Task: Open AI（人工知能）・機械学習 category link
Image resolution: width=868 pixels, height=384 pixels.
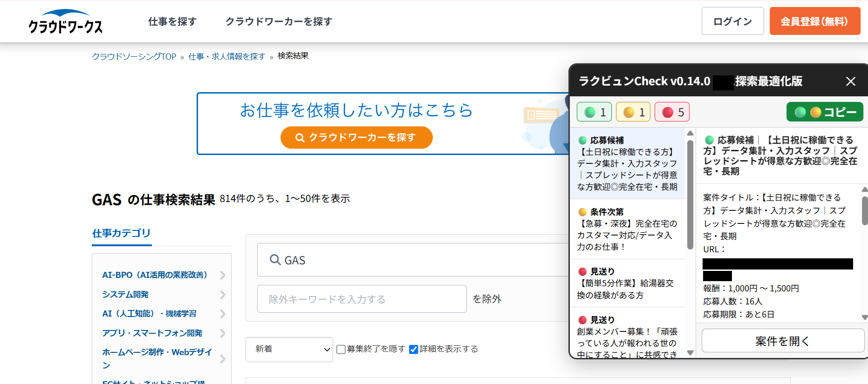Action: pos(149,314)
